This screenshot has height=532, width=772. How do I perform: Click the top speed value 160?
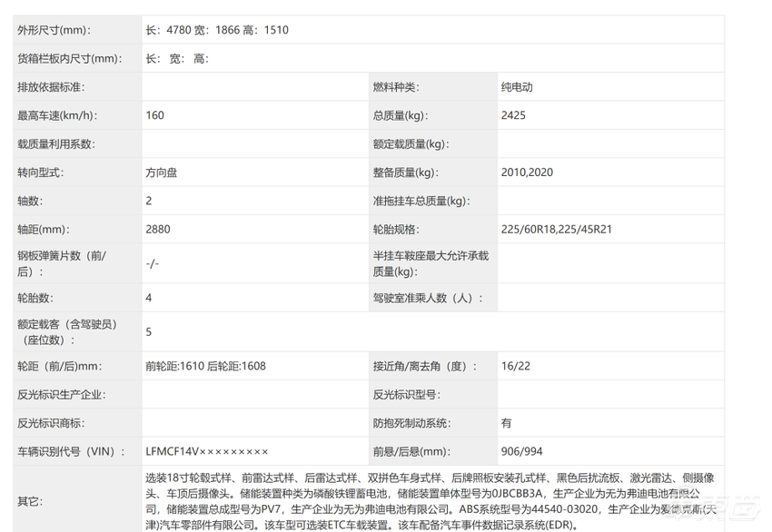click(x=153, y=115)
